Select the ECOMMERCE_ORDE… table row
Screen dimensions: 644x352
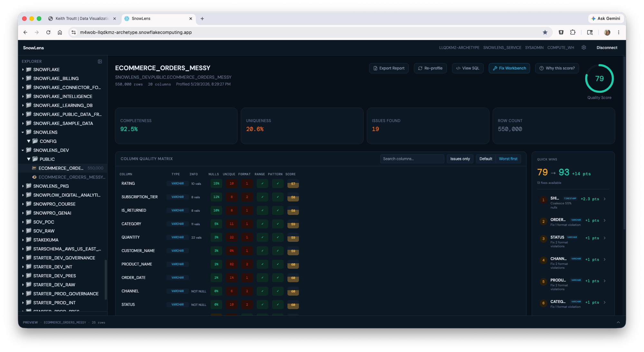point(63,168)
